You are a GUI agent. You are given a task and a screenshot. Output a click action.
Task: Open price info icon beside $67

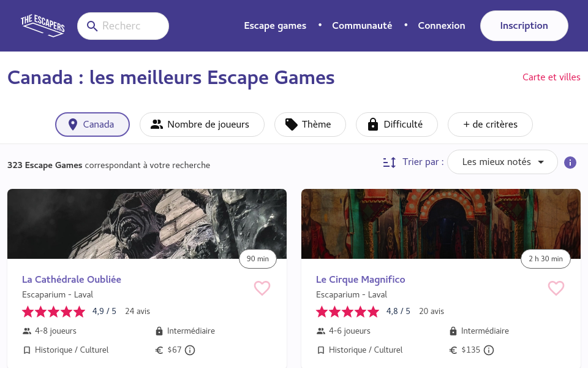point(190,350)
